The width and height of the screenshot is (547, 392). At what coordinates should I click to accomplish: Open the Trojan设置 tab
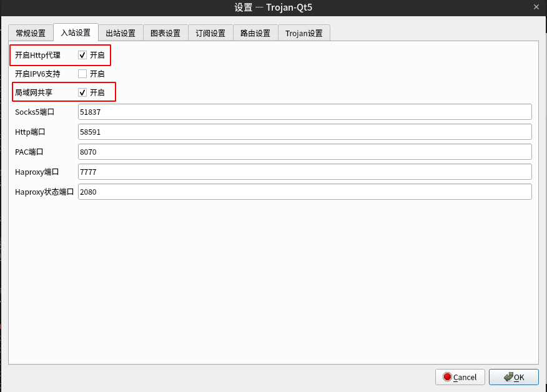tap(304, 33)
